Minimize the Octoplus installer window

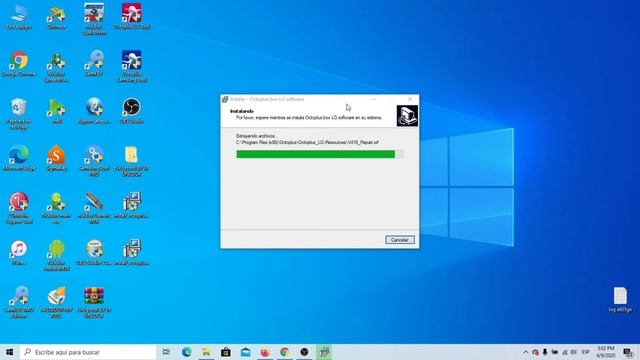373,99
